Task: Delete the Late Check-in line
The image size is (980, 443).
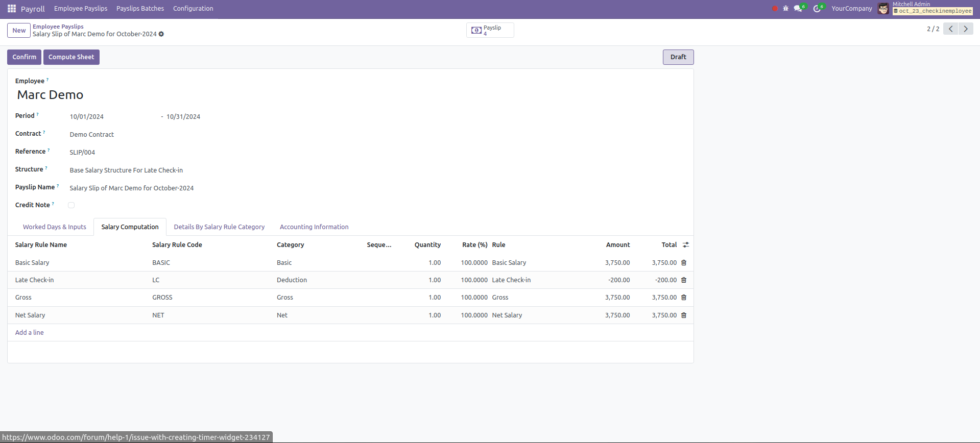Action: click(x=684, y=280)
